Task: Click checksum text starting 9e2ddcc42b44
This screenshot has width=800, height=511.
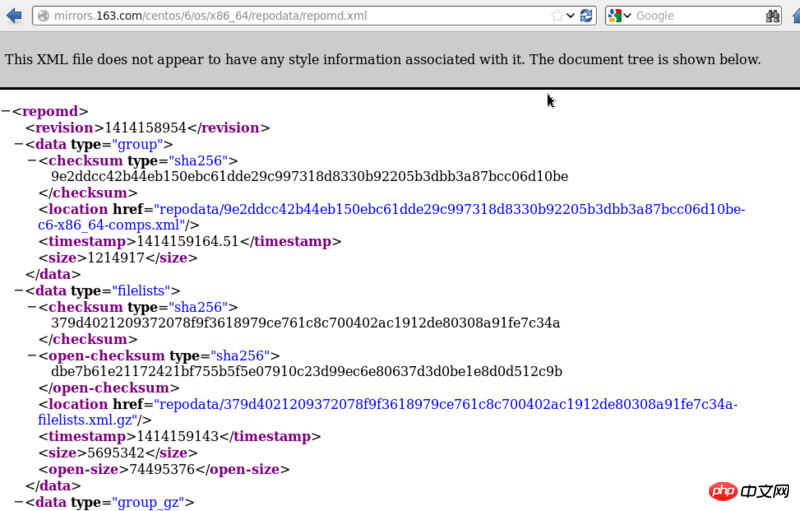Action: tap(309, 176)
